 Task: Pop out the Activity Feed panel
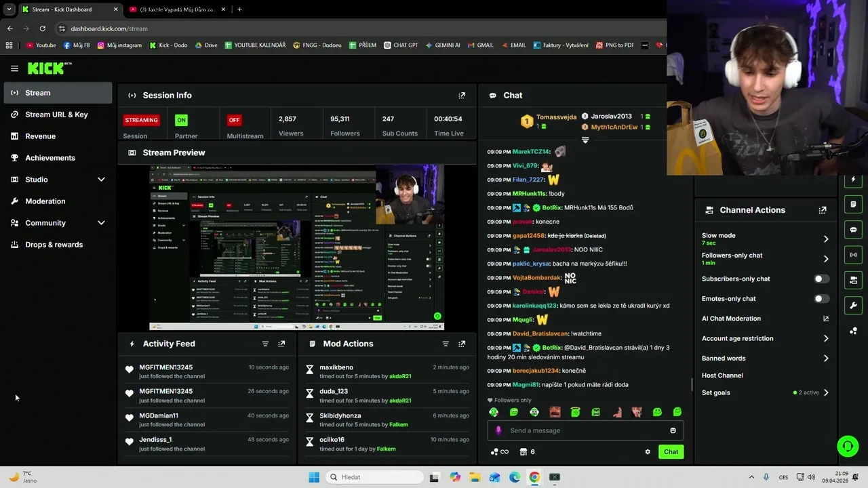point(281,344)
